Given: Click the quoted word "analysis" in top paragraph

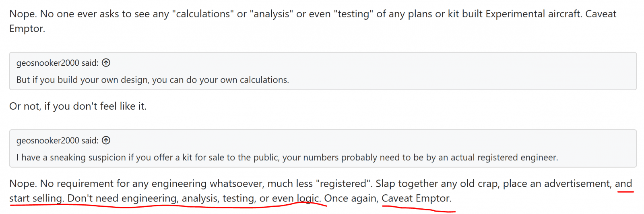Looking at the screenshot, I should point(270,14).
